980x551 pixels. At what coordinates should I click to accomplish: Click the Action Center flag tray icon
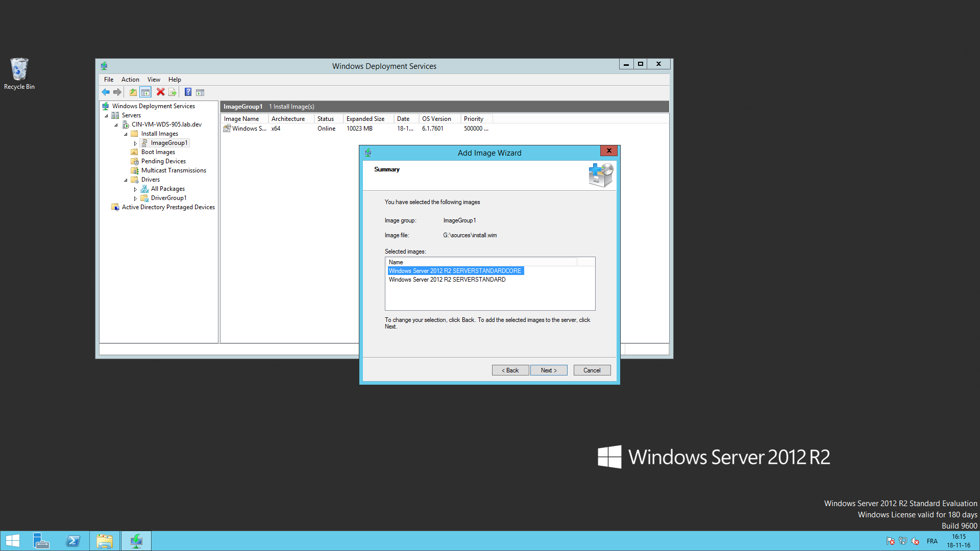coord(891,541)
